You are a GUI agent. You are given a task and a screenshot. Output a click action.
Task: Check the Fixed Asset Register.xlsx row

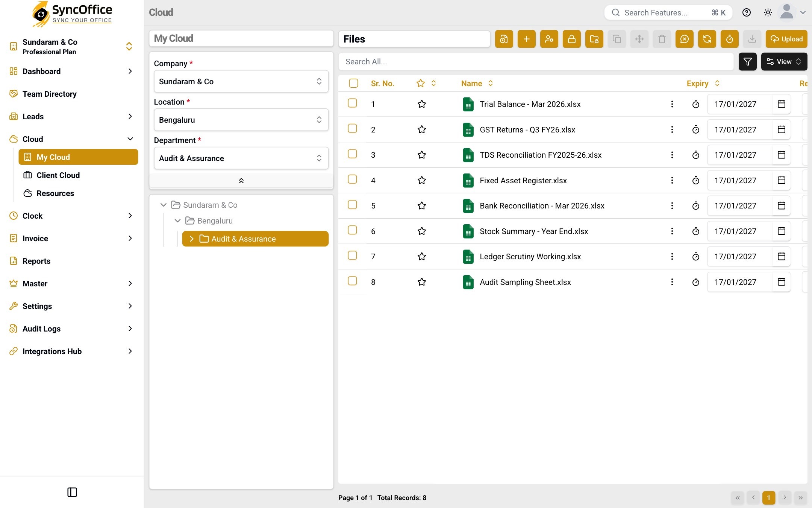(x=352, y=179)
